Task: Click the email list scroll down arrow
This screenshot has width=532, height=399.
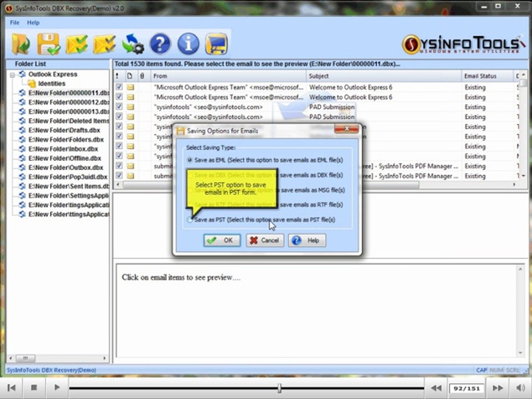Action: [524, 176]
